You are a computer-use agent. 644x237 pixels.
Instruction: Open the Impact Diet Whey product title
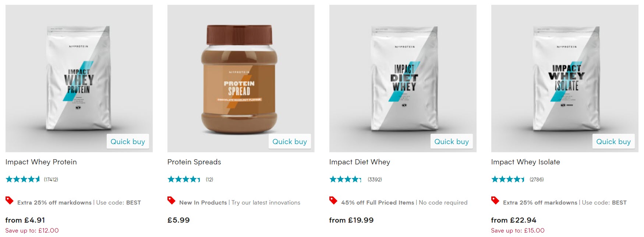(360, 162)
